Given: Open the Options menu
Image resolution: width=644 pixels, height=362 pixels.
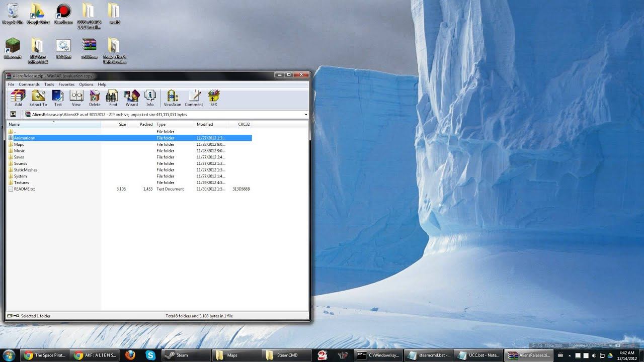Looking at the screenshot, I should point(86,84).
